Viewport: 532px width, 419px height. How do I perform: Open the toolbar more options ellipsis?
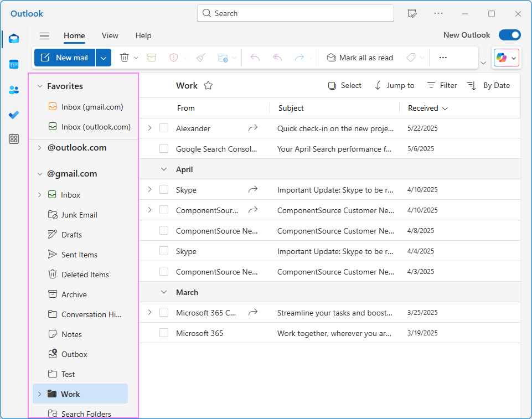pyautogui.click(x=443, y=58)
